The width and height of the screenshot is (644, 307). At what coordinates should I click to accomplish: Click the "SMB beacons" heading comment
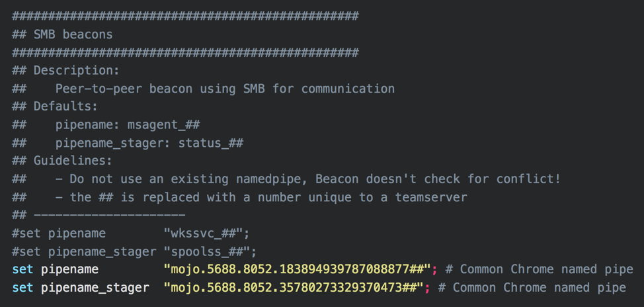pos(73,34)
